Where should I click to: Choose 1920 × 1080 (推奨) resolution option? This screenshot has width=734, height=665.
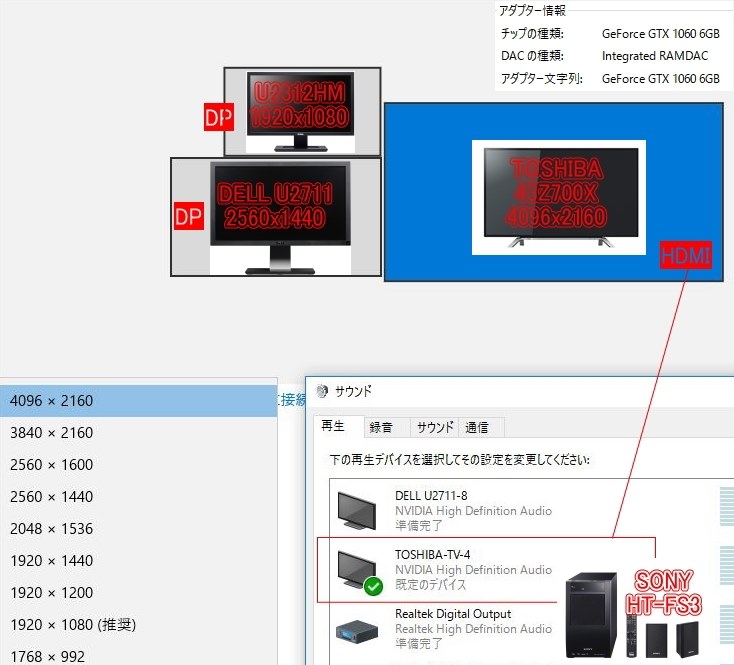click(139, 625)
